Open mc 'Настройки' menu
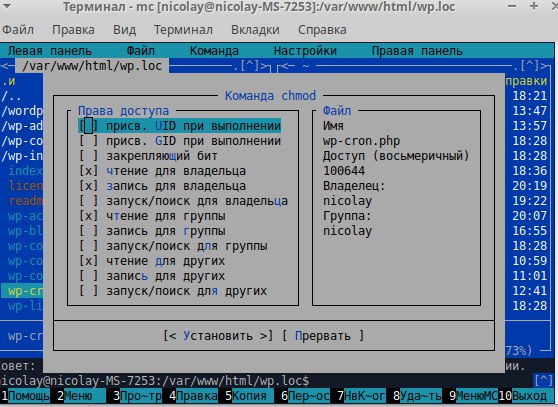The height and width of the screenshot is (407, 558). tap(305, 51)
